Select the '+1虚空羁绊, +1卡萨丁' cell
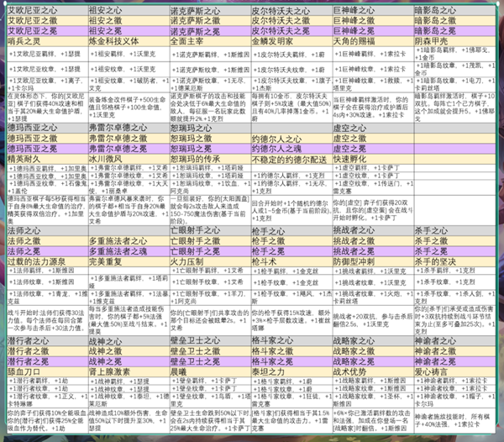504x442 pixels. pyautogui.click(x=373, y=168)
